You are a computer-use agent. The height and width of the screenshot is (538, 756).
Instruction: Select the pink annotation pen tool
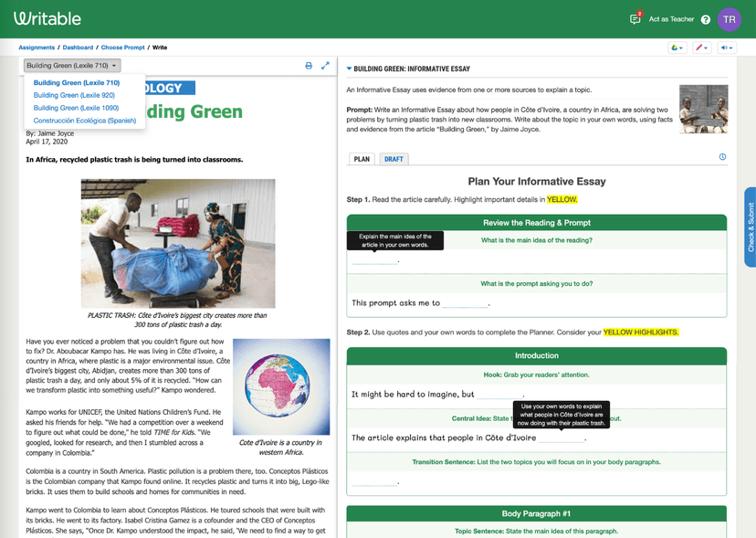(698, 47)
